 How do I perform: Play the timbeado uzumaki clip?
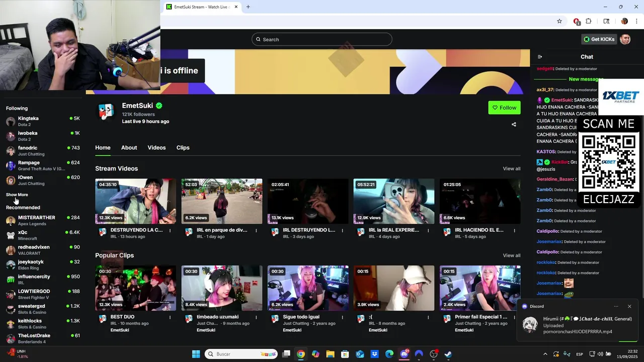pyautogui.click(x=222, y=288)
